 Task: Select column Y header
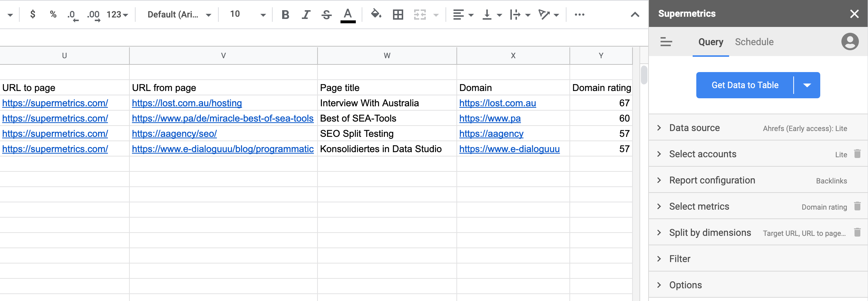[x=601, y=56]
